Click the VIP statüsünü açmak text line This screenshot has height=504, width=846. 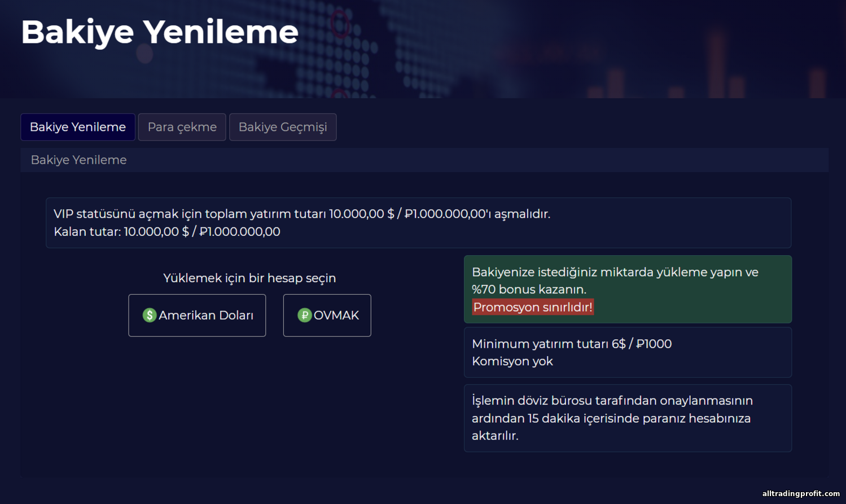(301, 214)
